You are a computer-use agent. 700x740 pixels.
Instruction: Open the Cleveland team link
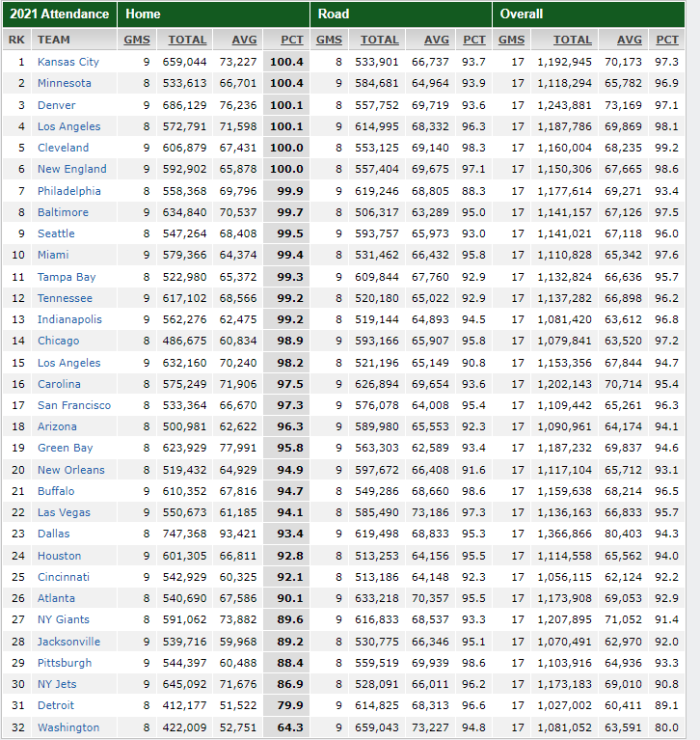pos(64,148)
